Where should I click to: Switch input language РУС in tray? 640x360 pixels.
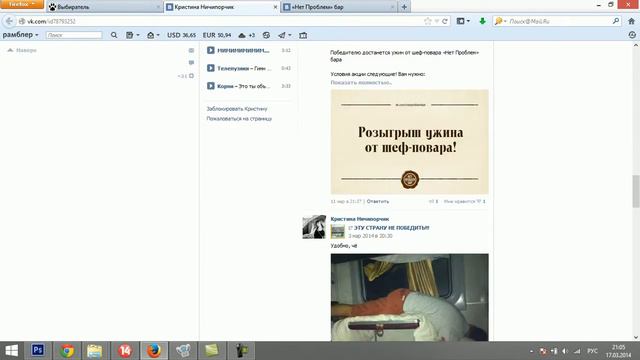[592, 351]
